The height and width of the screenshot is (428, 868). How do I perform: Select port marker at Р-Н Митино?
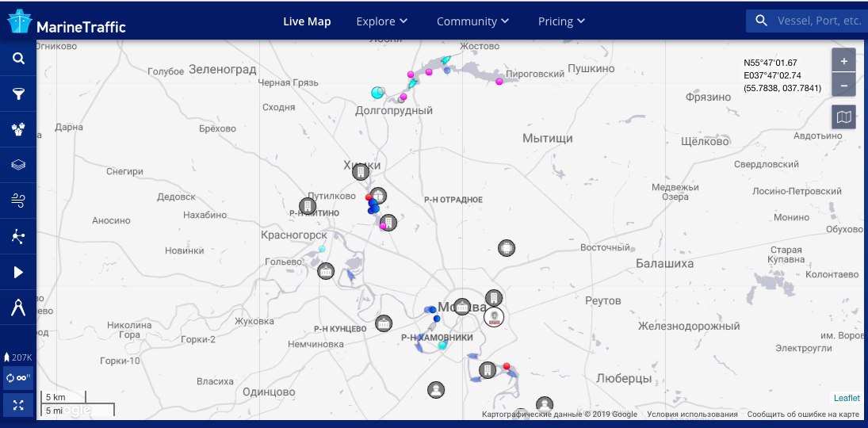pyautogui.click(x=308, y=206)
